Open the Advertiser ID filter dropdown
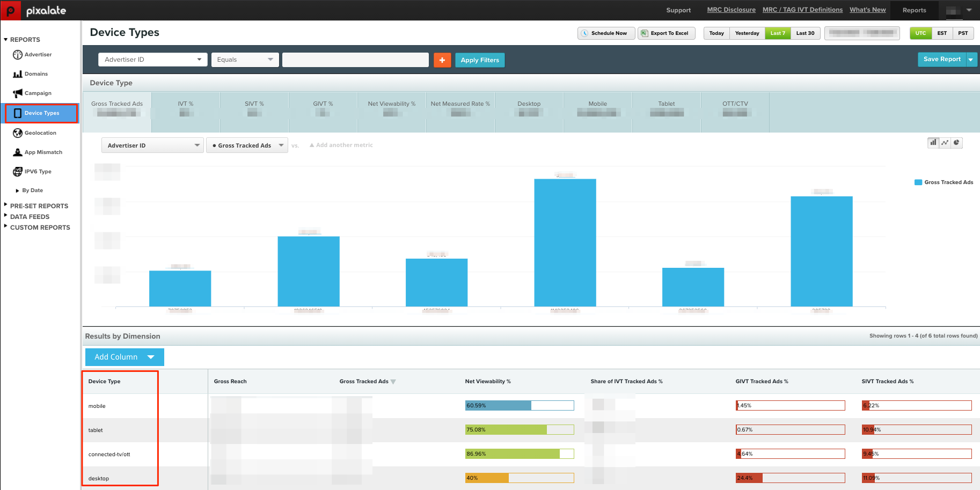Screen dimensions: 980x490 click(x=153, y=60)
